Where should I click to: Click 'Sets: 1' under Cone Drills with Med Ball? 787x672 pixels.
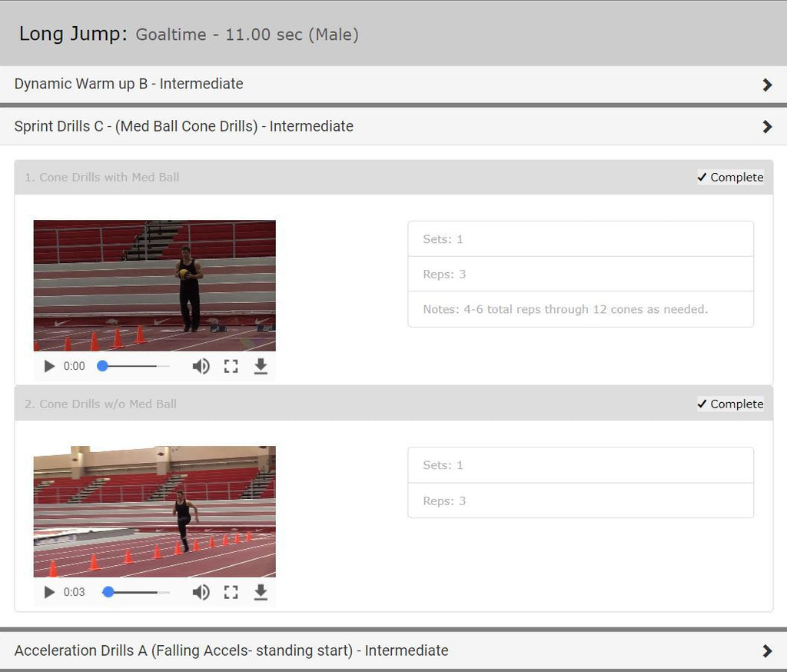pos(443,239)
